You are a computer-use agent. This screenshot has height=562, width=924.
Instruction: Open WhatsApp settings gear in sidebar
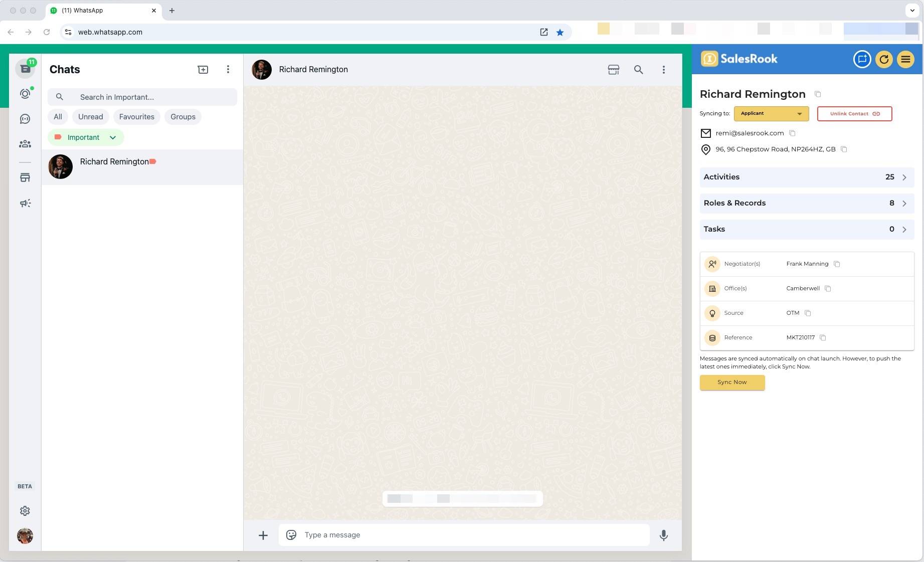(x=25, y=511)
